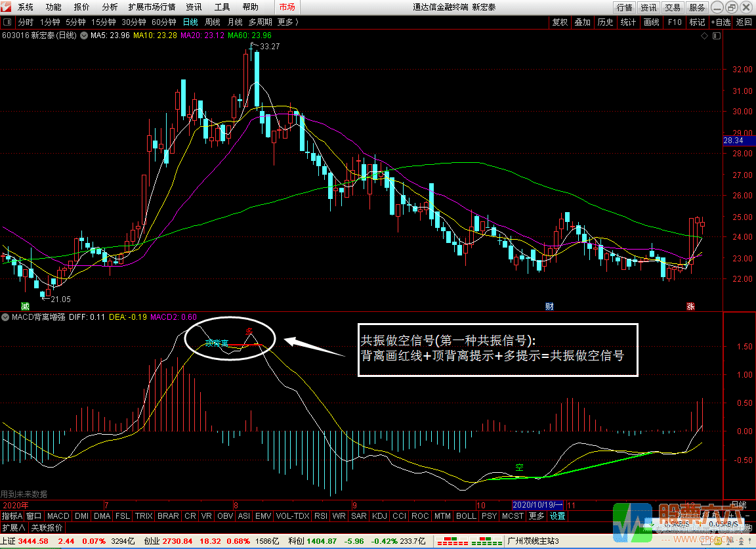Toggle 叠加 overlay mode
Screen dimensions: 756x549
(x=582, y=22)
